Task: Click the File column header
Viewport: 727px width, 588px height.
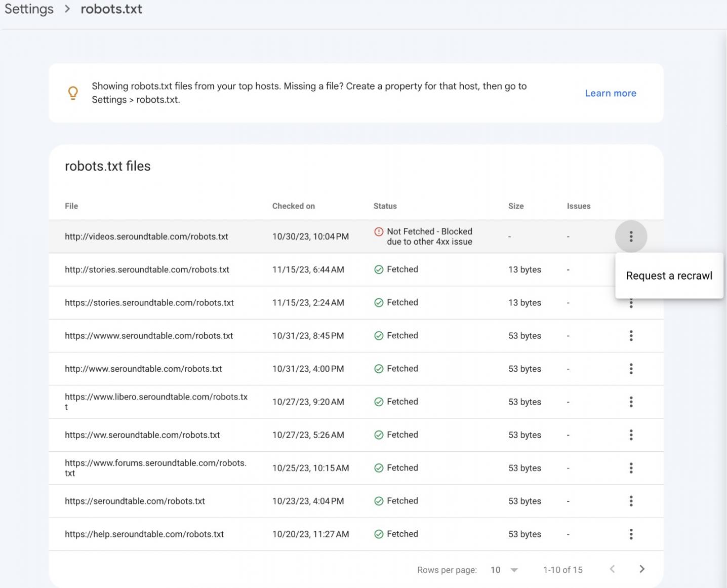Action: click(71, 206)
